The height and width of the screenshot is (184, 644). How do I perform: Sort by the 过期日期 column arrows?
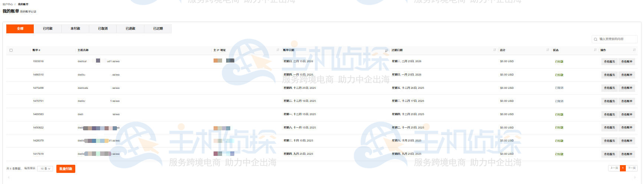pyautogui.click(x=495, y=50)
